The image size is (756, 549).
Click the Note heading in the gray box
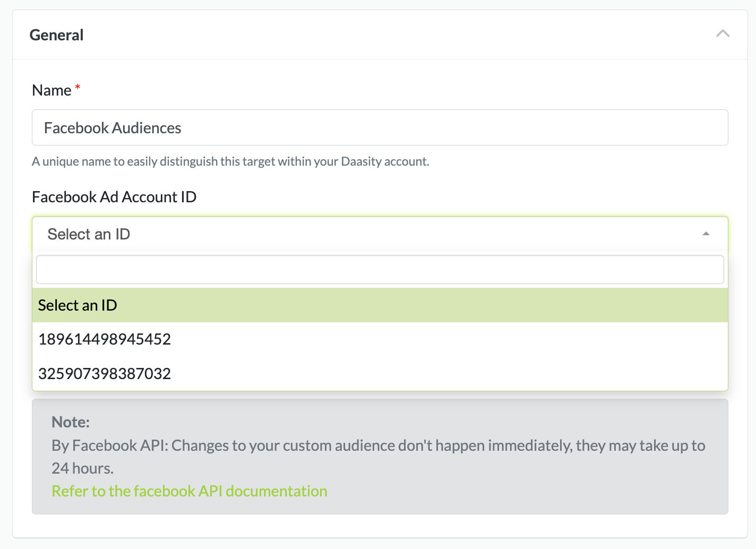71,422
